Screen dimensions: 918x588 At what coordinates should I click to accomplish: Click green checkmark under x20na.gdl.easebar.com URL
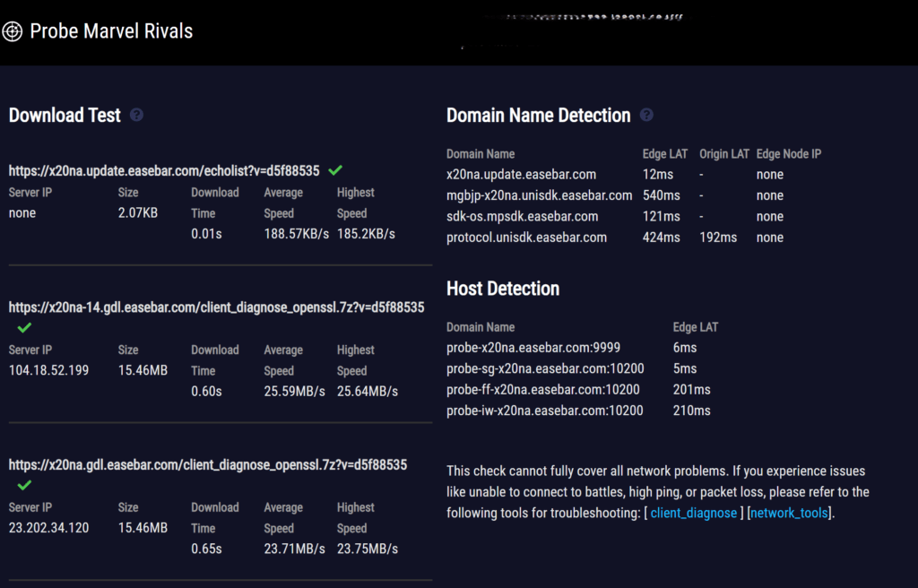pos(24,486)
